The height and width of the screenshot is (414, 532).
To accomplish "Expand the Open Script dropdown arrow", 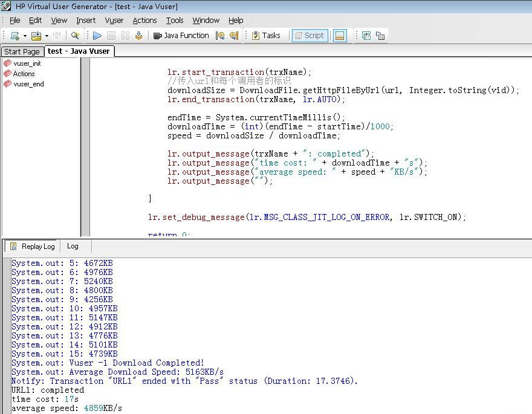I will tap(47, 36).
